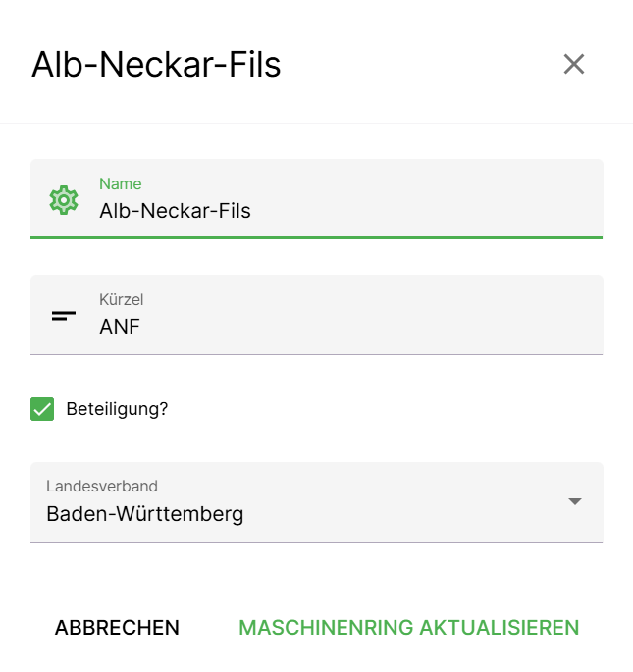Viewport: 633px width, 672px height.
Task: Click the 'ANF' text in Kürzel
Action: tap(120, 326)
